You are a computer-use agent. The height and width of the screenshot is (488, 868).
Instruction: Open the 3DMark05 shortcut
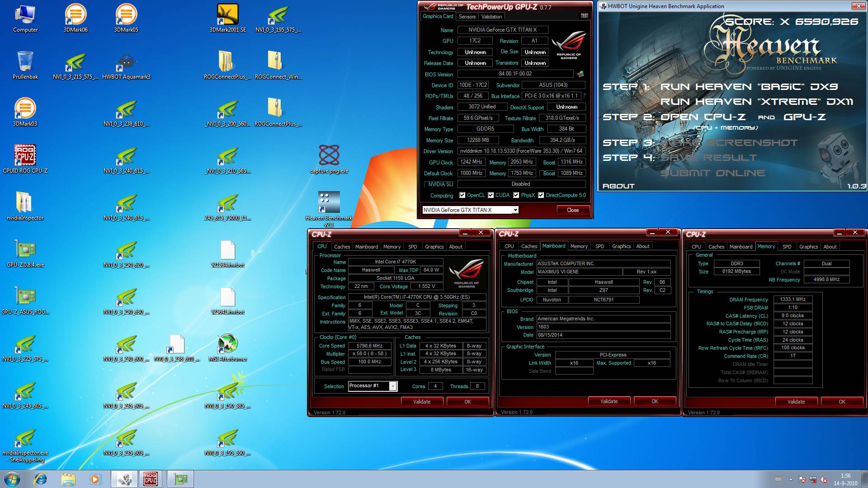pos(126,18)
